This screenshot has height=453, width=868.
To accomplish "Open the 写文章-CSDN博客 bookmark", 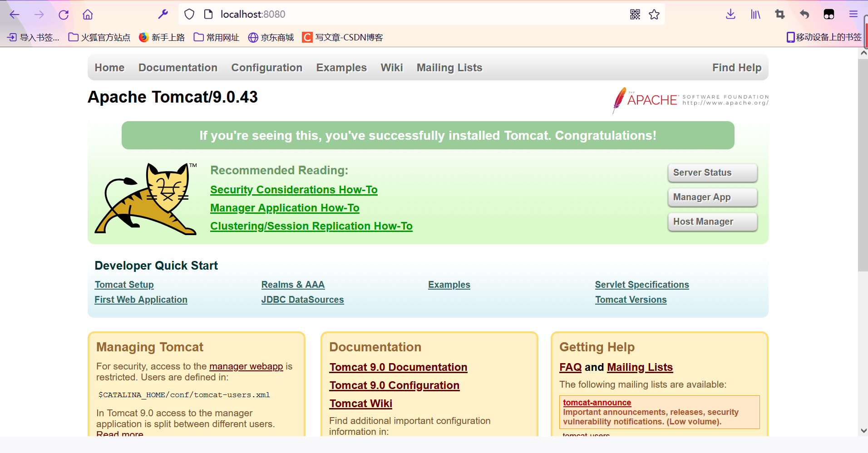I will click(x=343, y=37).
